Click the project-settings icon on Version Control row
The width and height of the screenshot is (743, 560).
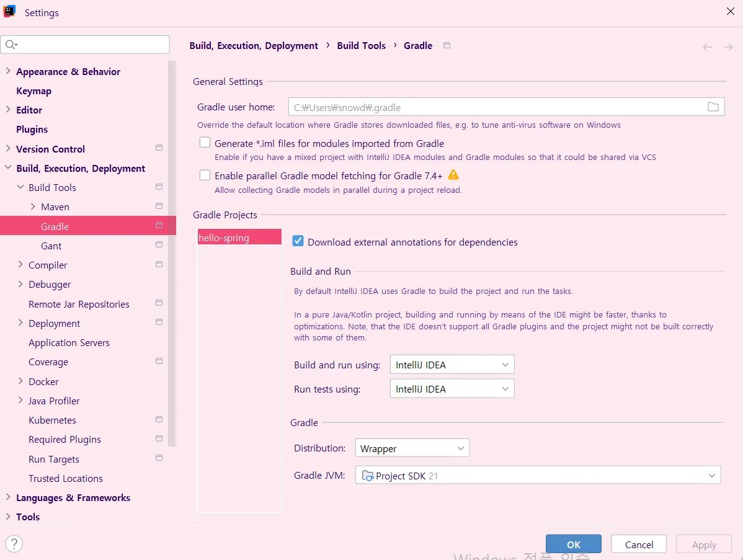click(159, 148)
